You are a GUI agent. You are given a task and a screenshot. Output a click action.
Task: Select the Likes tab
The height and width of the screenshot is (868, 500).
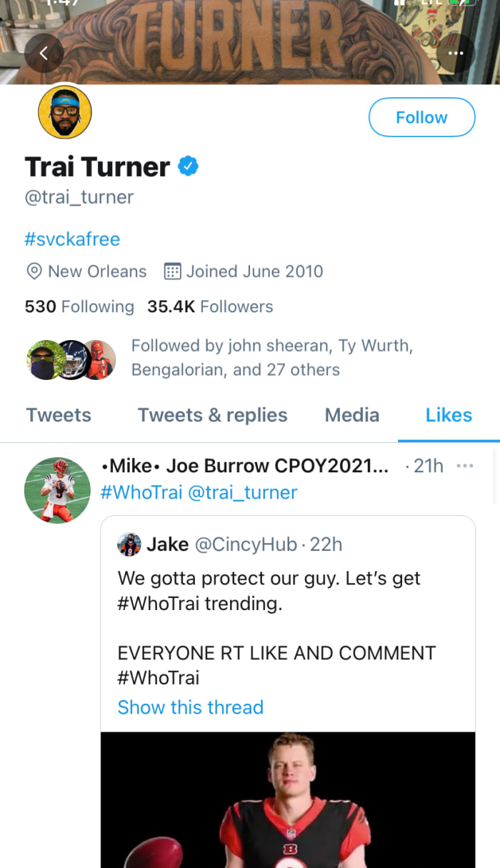pos(449,415)
